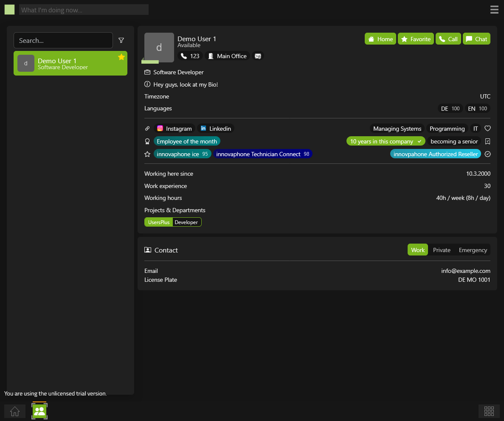504x421 pixels.
Task: Click the heart interests icon
Action: click(x=487, y=129)
